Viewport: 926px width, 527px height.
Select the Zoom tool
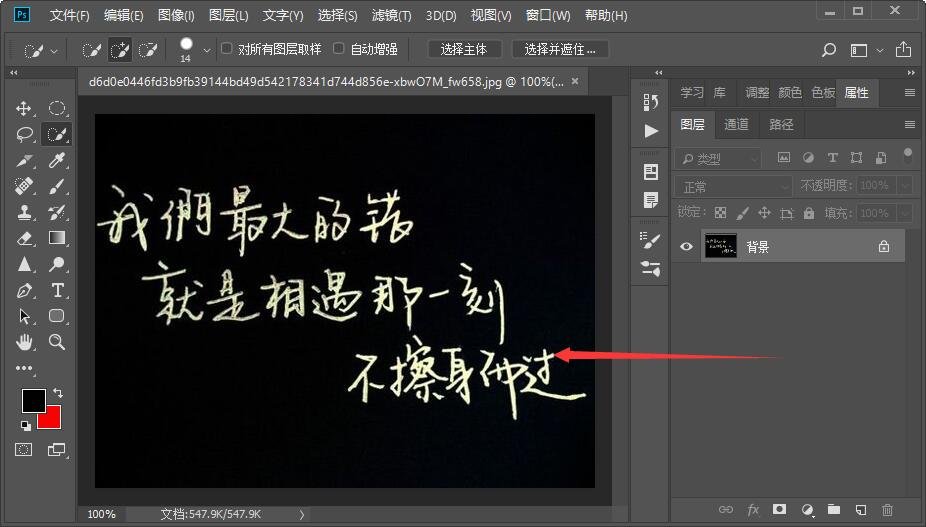coord(57,341)
